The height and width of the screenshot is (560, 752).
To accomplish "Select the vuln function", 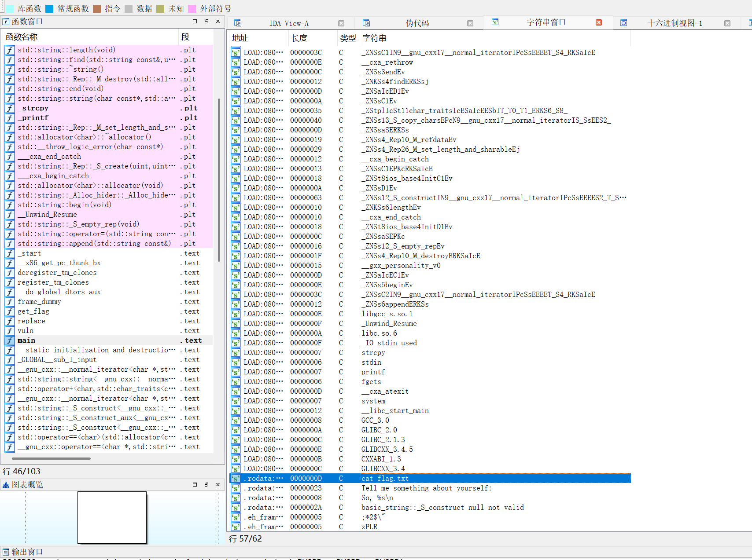I will 26,331.
